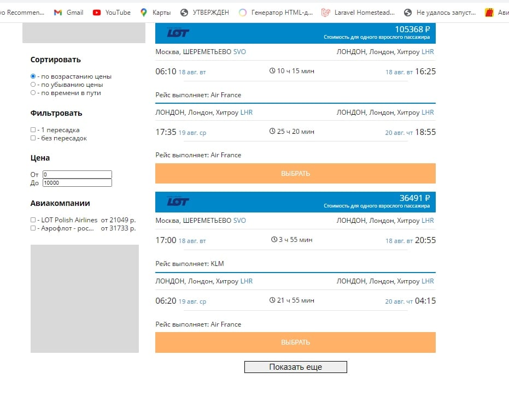
Task: Open the УТВЕРЖДЕН bookmark
Action: tap(205, 13)
